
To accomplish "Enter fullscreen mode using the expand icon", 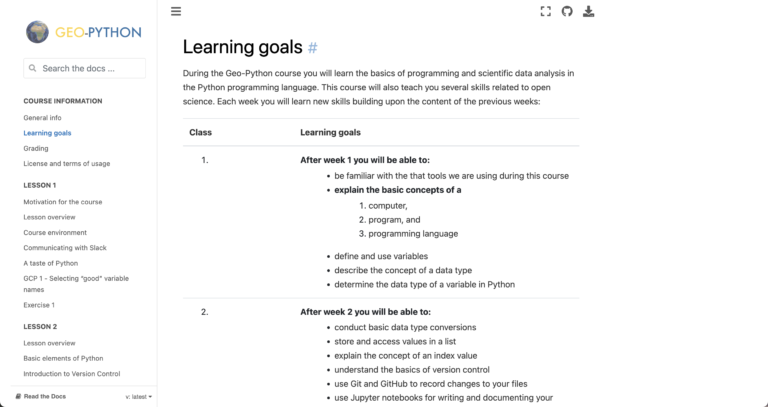I will pyautogui.click(x=545, y=12).
